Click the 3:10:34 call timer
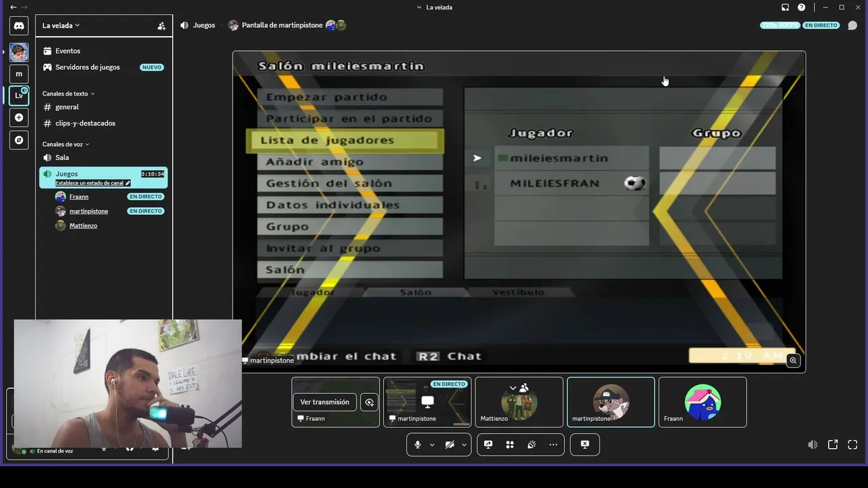868x488 pixels. pyautogui.click(x=153, y=174)
